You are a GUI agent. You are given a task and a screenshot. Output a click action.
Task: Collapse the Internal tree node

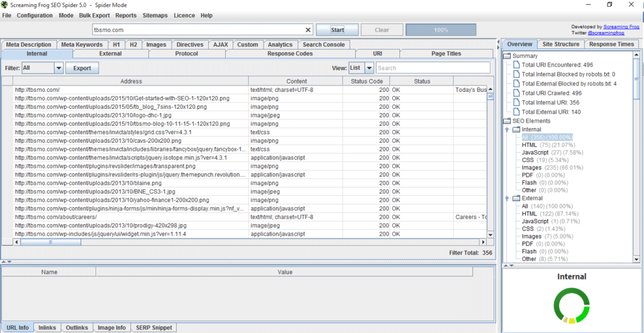[508, 129]
